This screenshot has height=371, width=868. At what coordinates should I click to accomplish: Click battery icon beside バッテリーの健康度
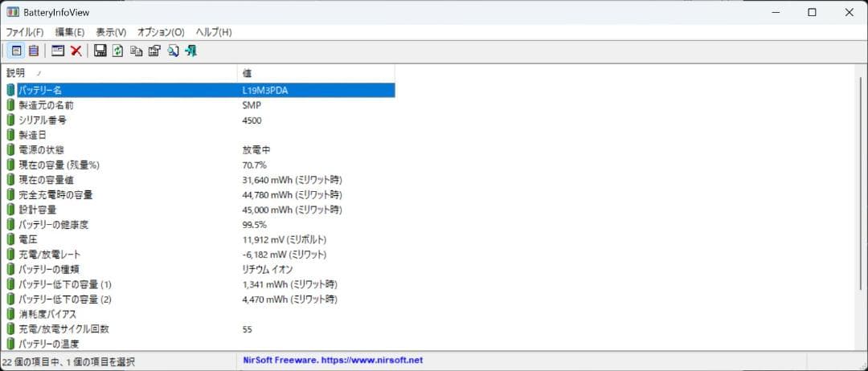click(x=10, y=225)
